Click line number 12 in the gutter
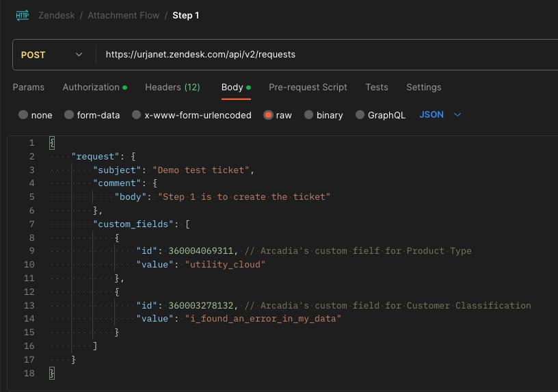The image size is (558, 392). tap(29, 292)
